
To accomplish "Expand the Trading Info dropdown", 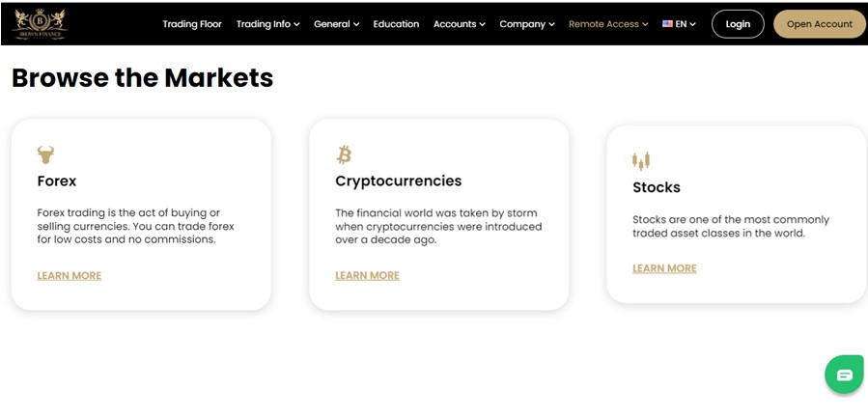I will click(x=267, y=24).
